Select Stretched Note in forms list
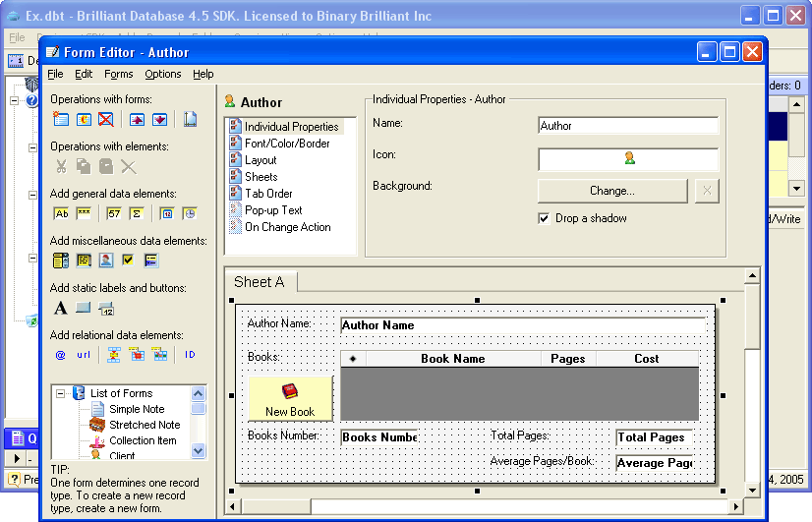This screenshot has width=812, height=522. click(145, 425)
